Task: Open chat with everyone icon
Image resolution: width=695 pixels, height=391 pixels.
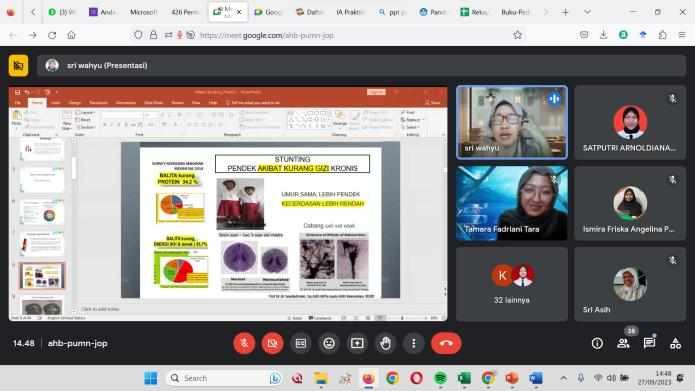Action: point(649,343)
